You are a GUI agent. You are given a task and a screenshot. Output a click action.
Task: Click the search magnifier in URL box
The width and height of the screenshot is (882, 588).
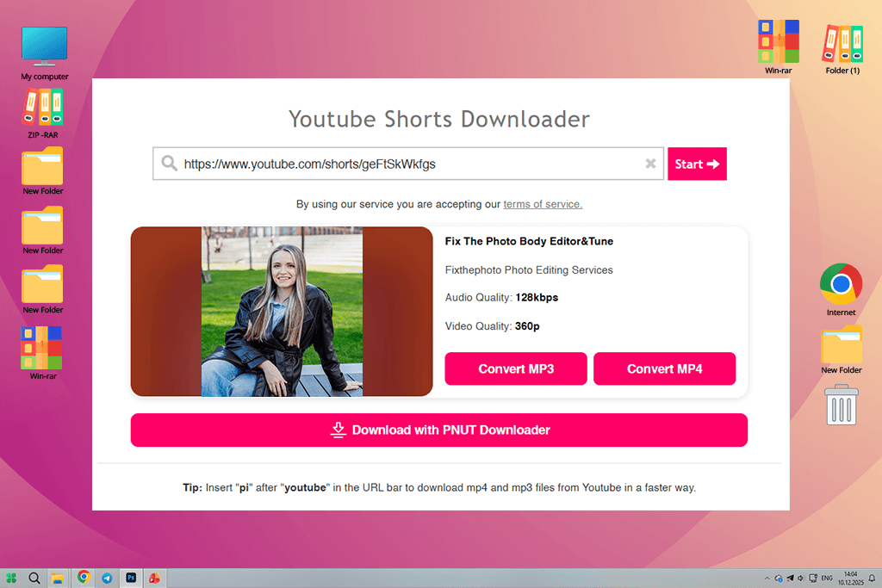click(x=170, y=164)
